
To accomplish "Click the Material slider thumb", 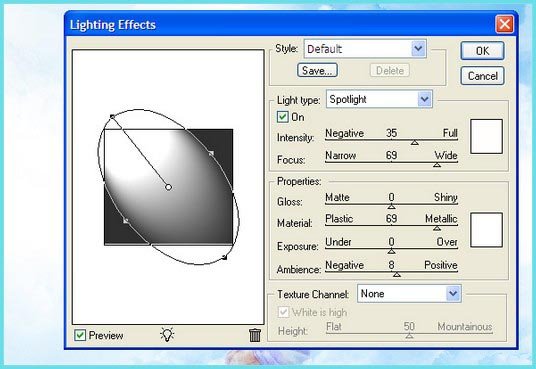I will [437, 228].
